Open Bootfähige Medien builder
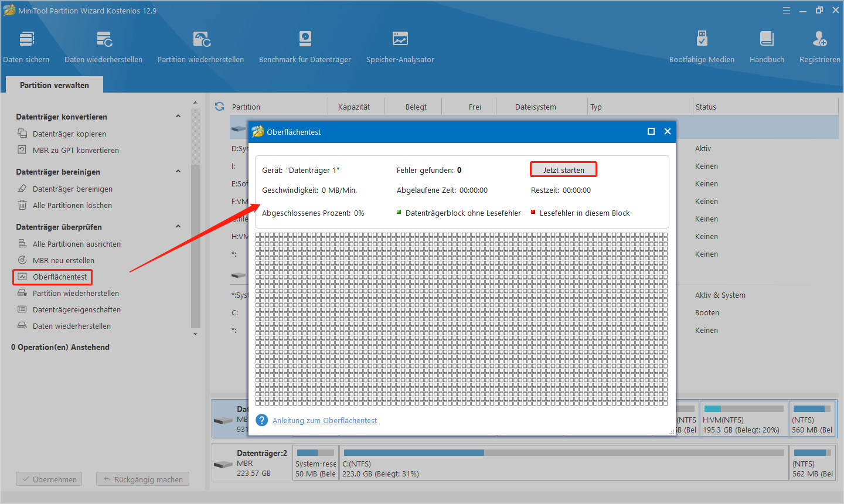The width and height of the screenshot is (844, 504). pos(702,47)
